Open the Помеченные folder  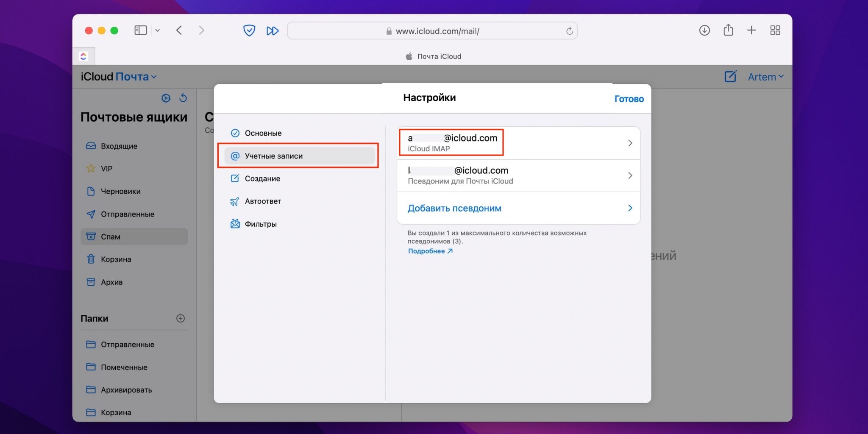pyautogui.click(x=134, y=367)
